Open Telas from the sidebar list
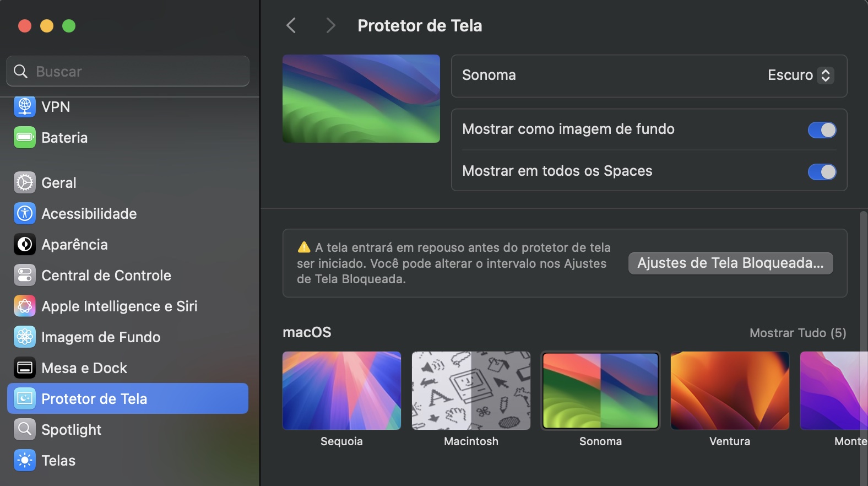The image size is (868, 486). 58,460
